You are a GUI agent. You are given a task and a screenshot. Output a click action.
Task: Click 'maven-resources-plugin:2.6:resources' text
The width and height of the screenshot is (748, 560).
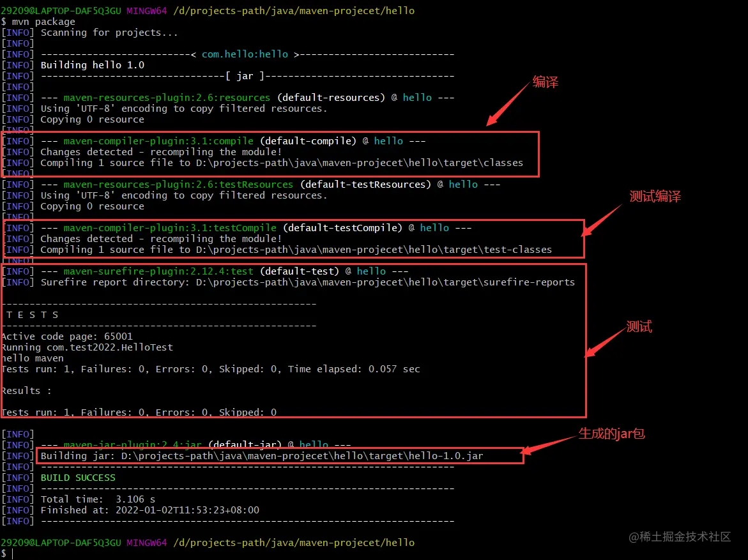[x=167, y=98]
